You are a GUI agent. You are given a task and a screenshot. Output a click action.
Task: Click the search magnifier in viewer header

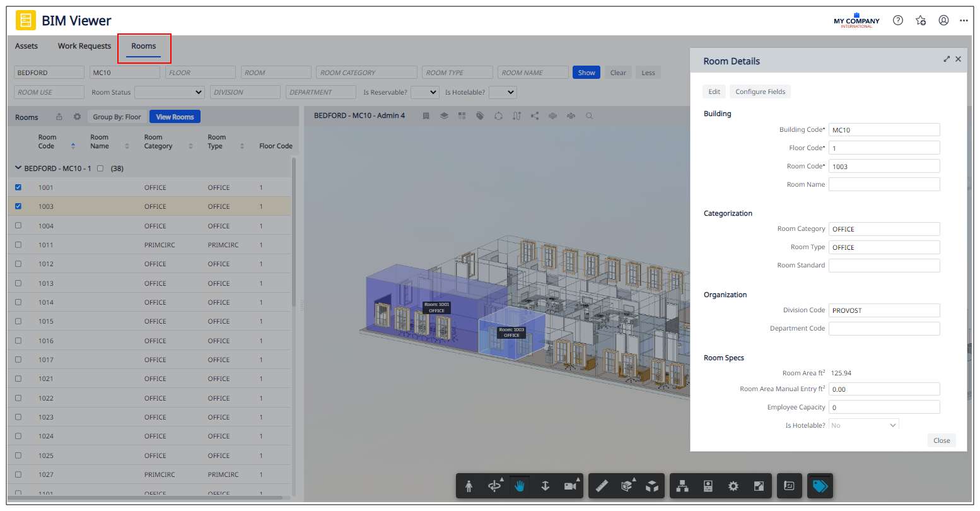tap(589, 116)
